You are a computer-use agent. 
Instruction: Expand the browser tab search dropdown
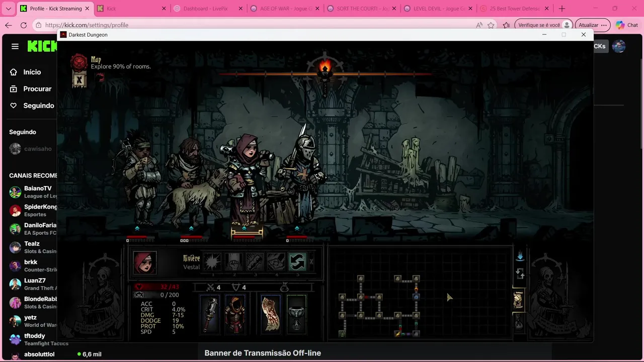pyautogui.click(x=8, y=9)
